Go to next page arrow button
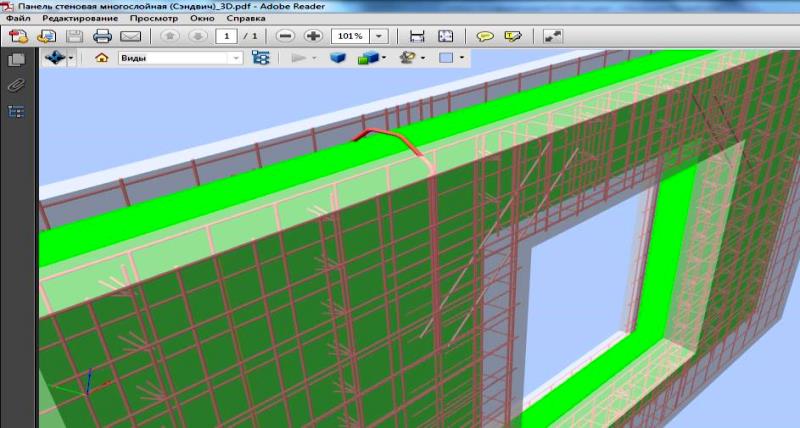800x428 pixels. click(x=198, y=36)
